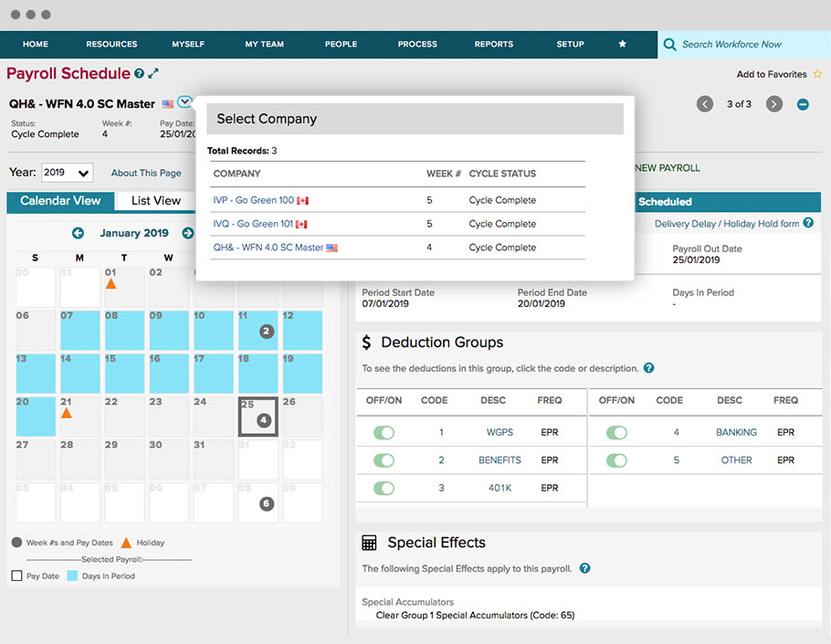
Task: Open RESOURCES menu
Action: [111, 44]
